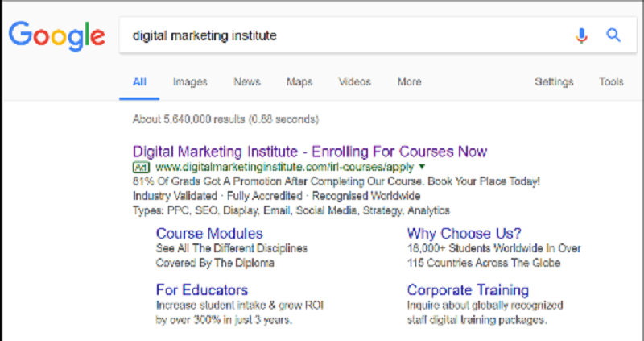Follow the Corporate Training sitelink

pos(468,290)
